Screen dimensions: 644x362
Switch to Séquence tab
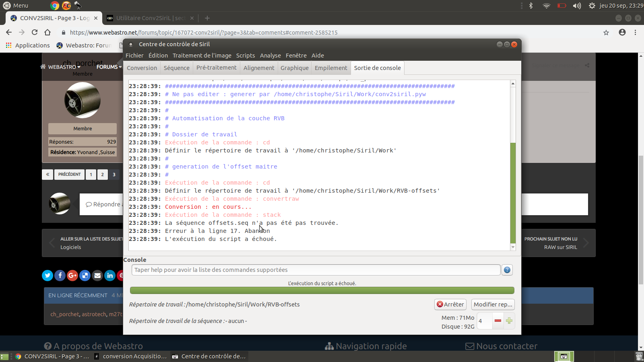coord(177,68)
